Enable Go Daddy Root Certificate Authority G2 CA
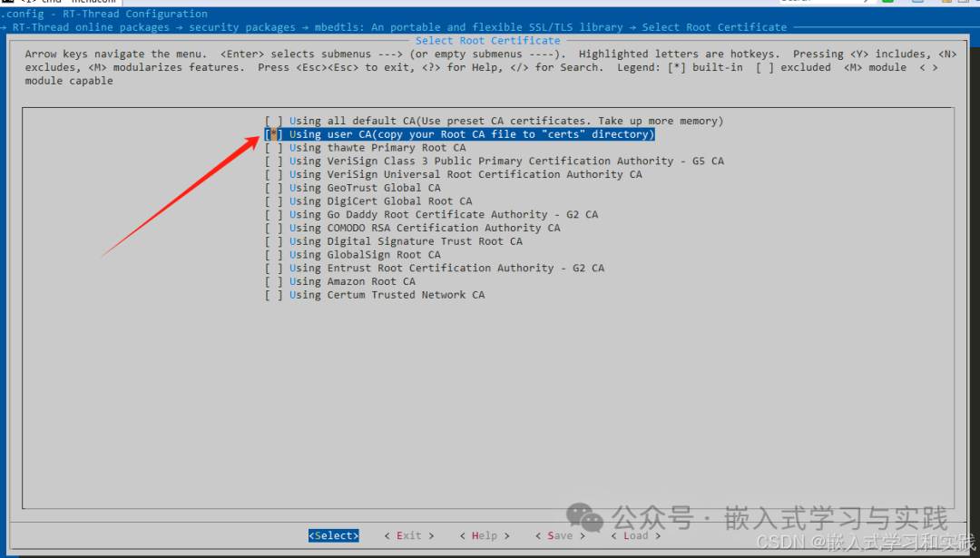Viewport: 980px width, 558px height. [x=431, y=214]
